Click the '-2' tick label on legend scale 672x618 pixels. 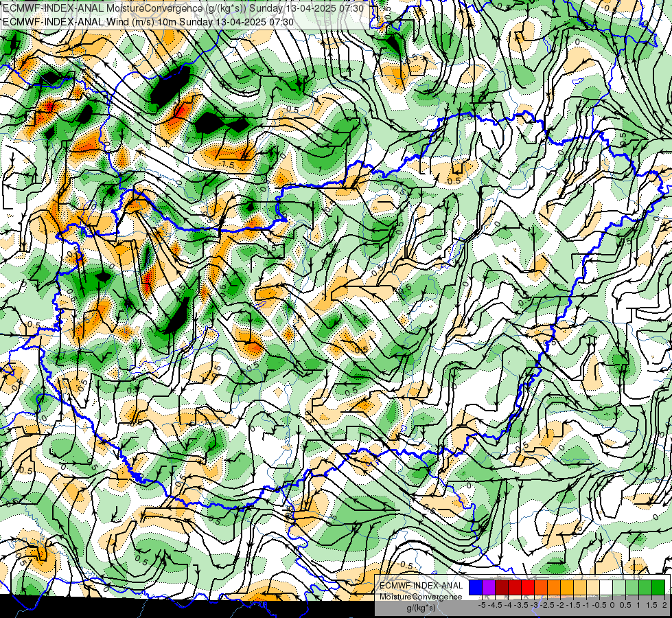point(560,605)
